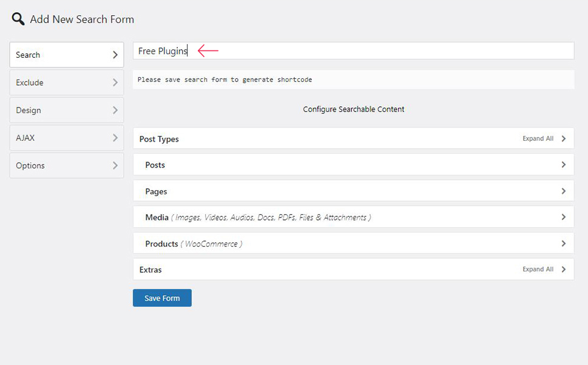Open the AJAX settings tab
This screenshot has height=365, width=588.
point(67,138)
